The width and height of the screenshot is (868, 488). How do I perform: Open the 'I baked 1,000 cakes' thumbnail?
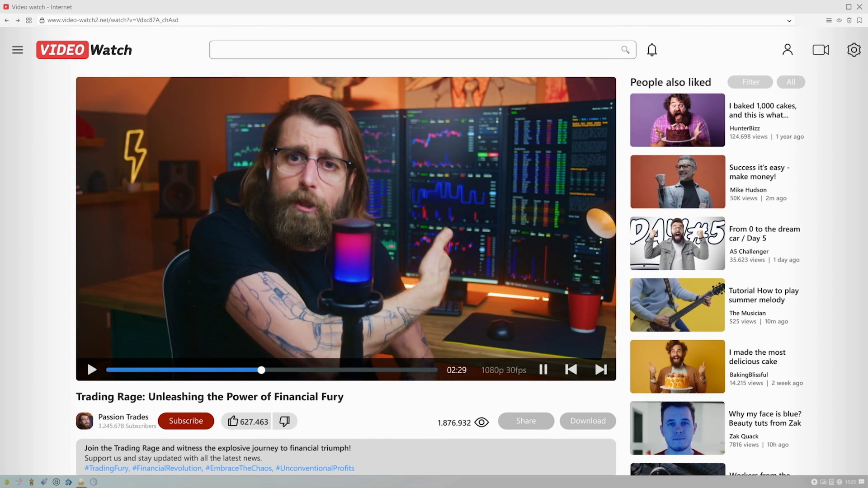[x=677, y=120]
